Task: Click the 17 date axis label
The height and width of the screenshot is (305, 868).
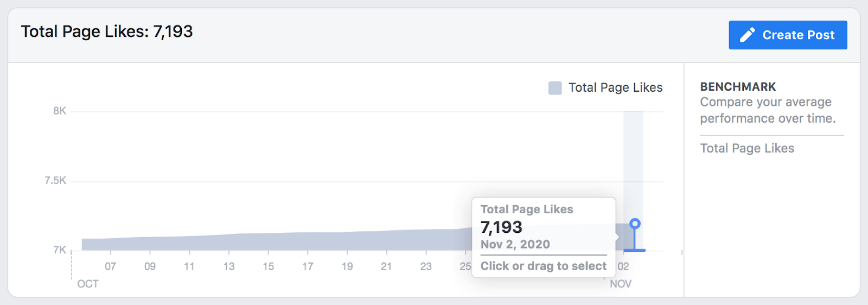Action: pos(308,266)
